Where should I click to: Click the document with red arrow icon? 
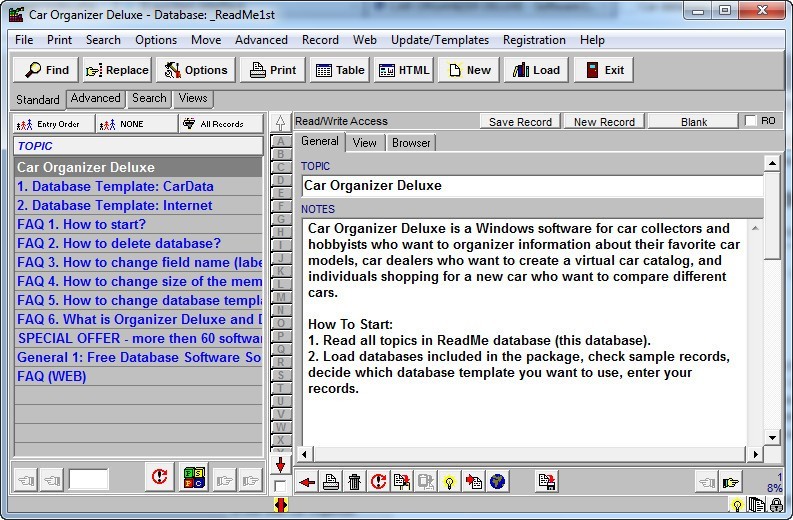pos(473,482)
